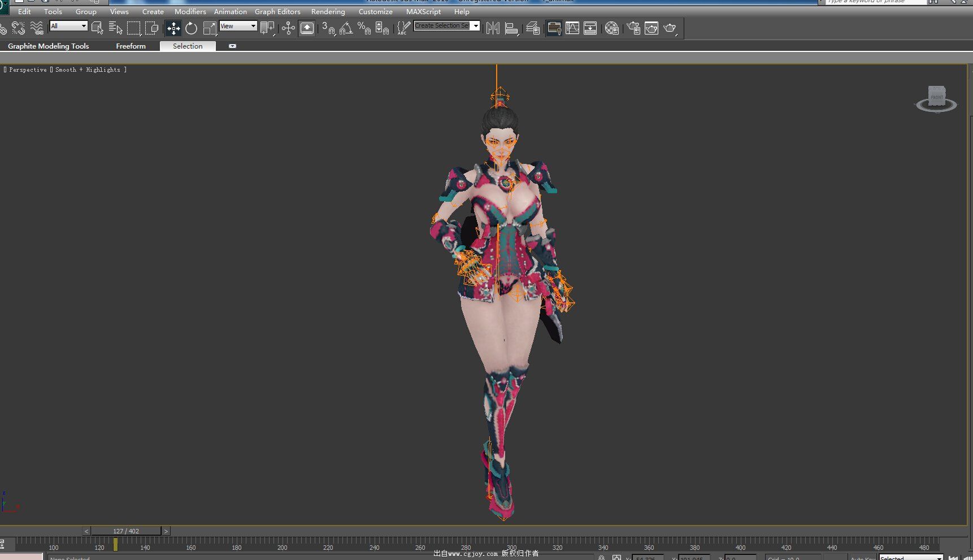Viewport: 973px width, 560px height.
Task: Click Edit Named Selection Sets icon
Action: tap(403, 28)
